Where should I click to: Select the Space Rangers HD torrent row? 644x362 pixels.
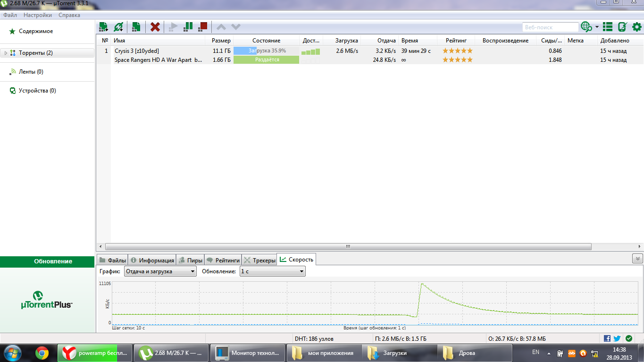[370, 60]
